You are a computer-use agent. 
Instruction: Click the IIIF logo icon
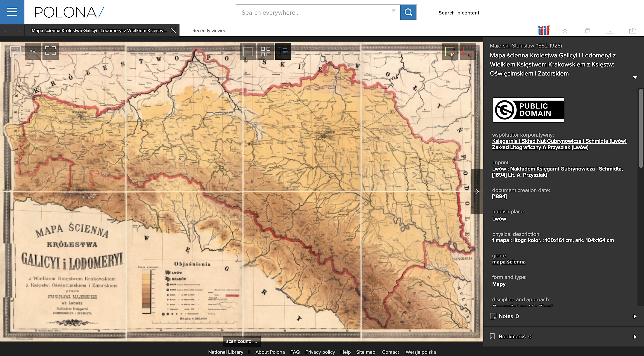543,31
